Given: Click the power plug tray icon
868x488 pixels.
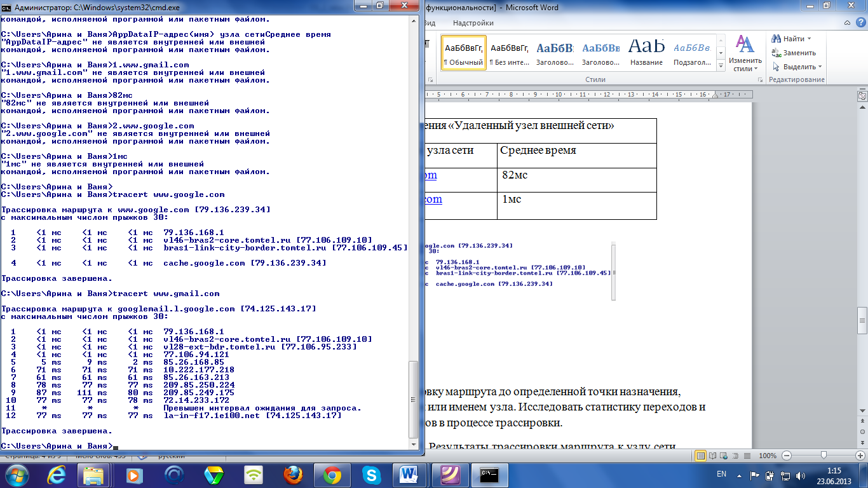Looking at the screenshot, I should 770,475.
